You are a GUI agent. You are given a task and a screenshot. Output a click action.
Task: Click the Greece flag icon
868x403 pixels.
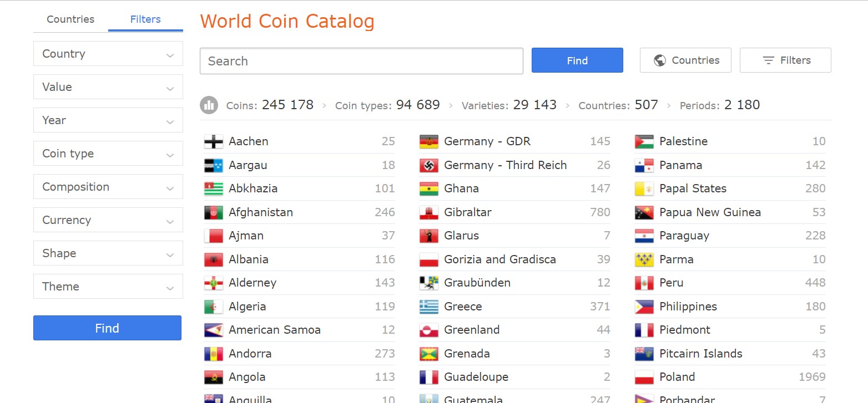pos(429,307)
